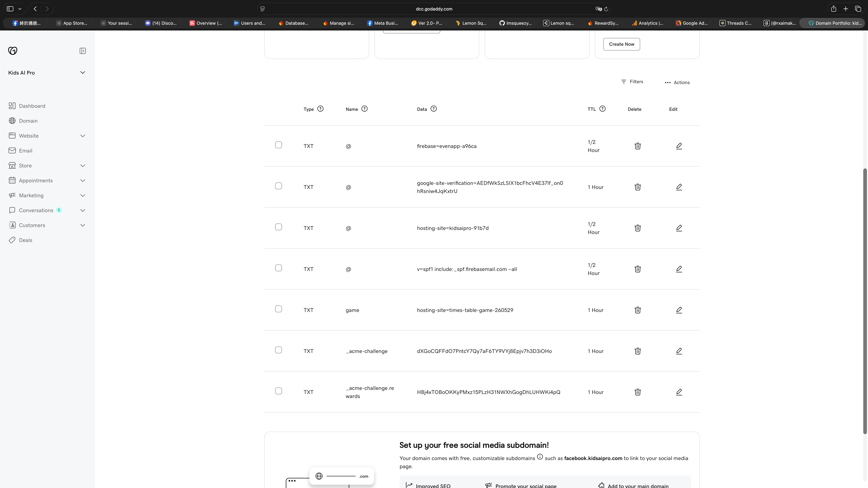Viewport: 868px width, 488px height.
Task: Expand the Store sidebar section
Action: pos(83,165)
